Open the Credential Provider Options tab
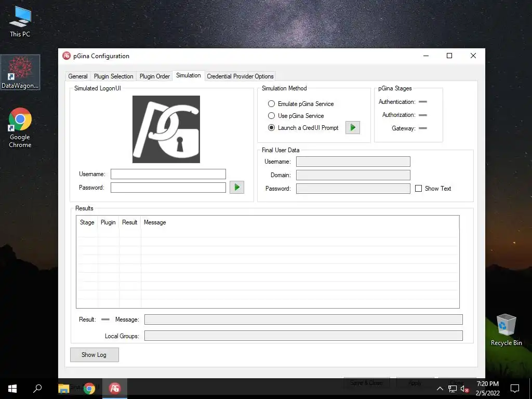 240,76
